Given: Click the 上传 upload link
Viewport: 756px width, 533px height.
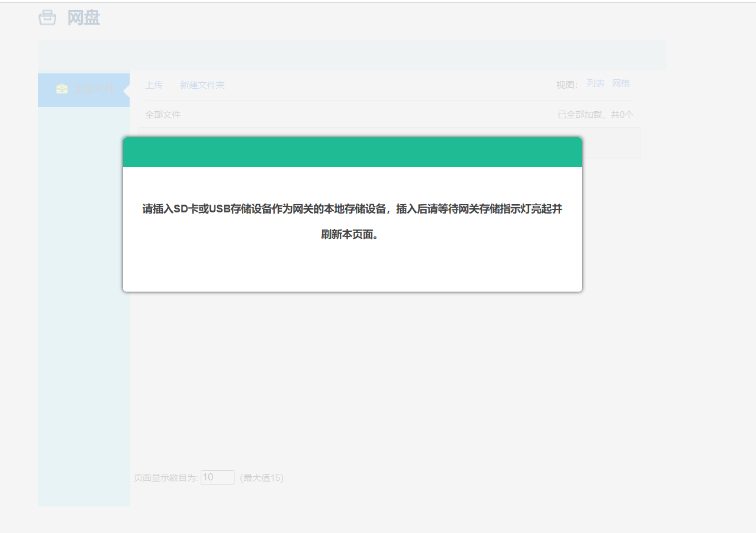Looking at the screenshot, I should pyautogui.click(x=154, y=85).
